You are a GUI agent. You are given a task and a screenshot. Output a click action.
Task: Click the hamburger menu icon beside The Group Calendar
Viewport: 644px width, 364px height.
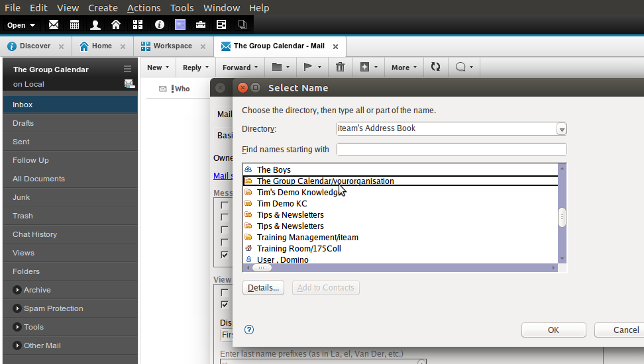pos(127,69)
